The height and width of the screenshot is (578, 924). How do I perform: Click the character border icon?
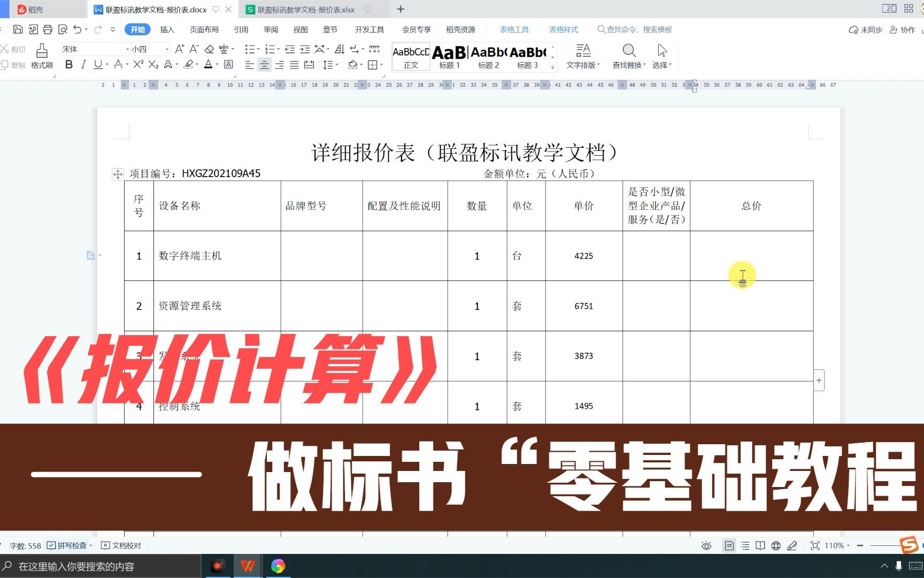[x=228, y=65]
